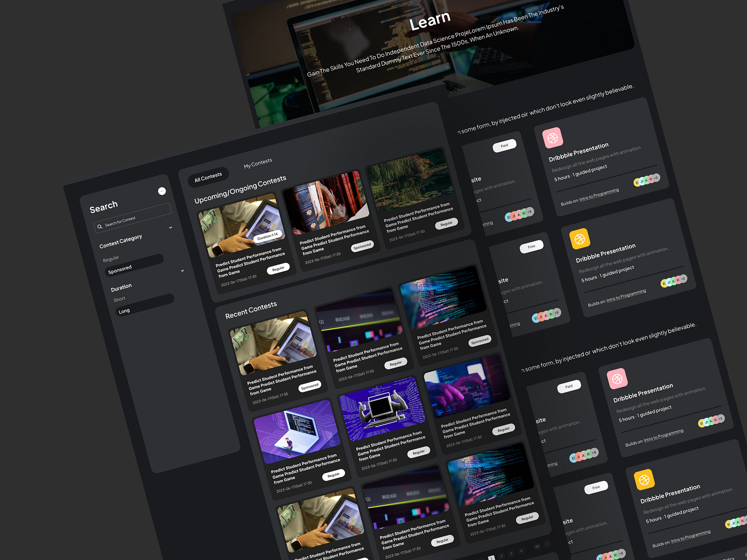Open the +9 avatar overflow on the course card

tap(529, 211)
